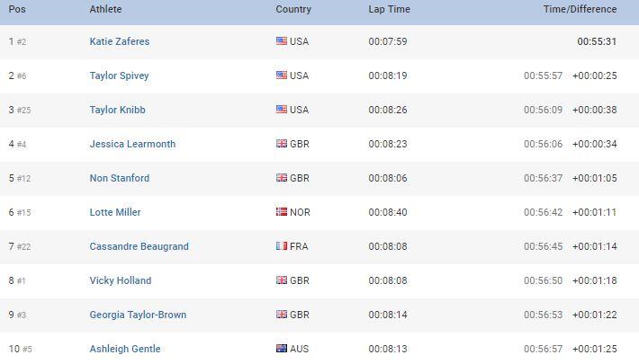Screen dimensions: 639x364
Task: Open Lotte Miller athlete page
Action: point(115,212)
